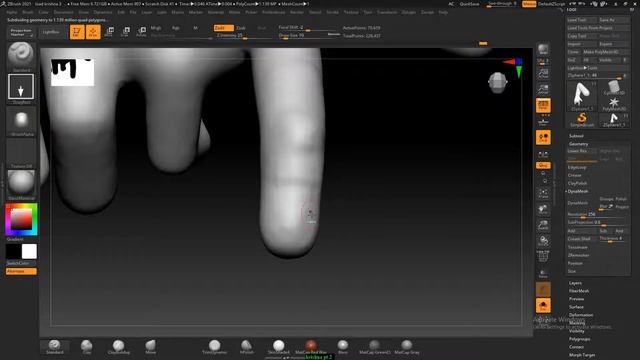Select the SimpleBrush tool thumbnail

[x=582, y=120]
